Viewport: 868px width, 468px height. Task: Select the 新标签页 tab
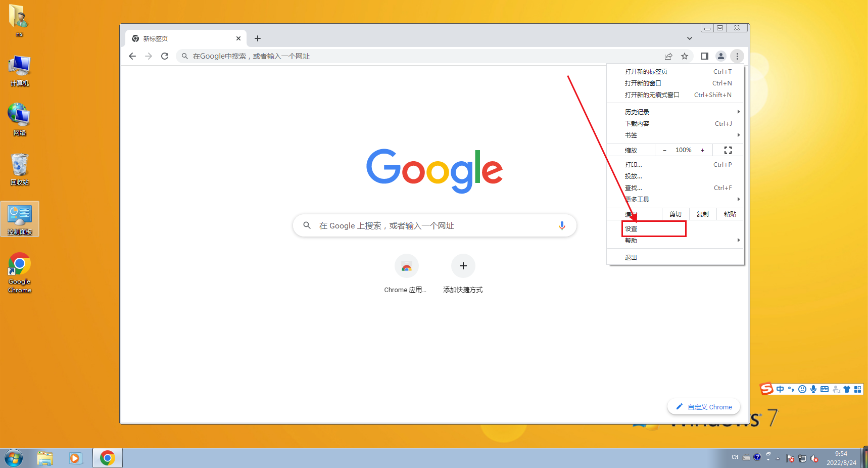coord(186,38)
